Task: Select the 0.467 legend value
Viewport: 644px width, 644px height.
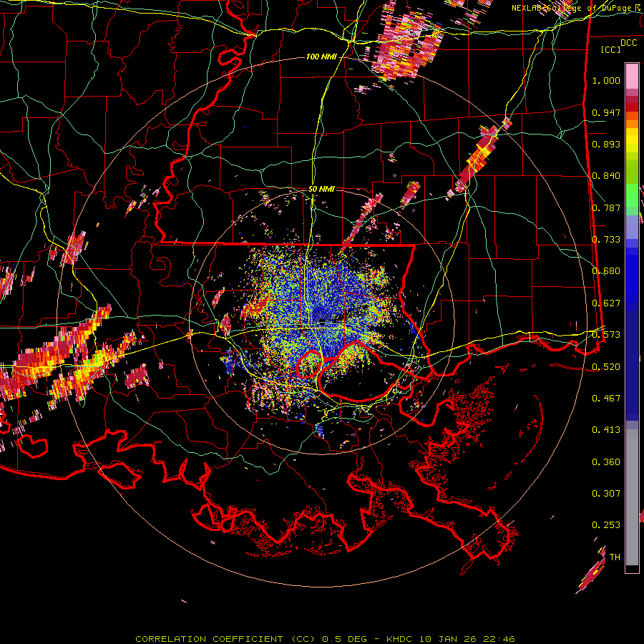Action: tap(606, 399)
